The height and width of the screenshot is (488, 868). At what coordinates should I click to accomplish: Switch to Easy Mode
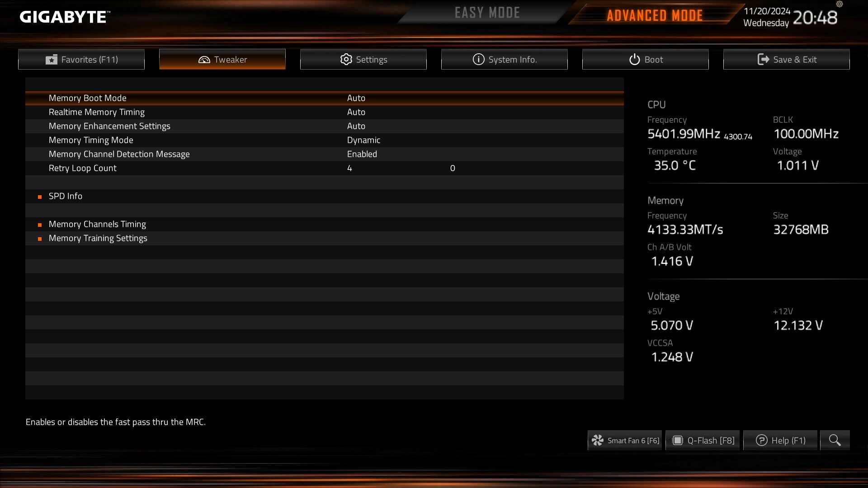pos(487,13)
